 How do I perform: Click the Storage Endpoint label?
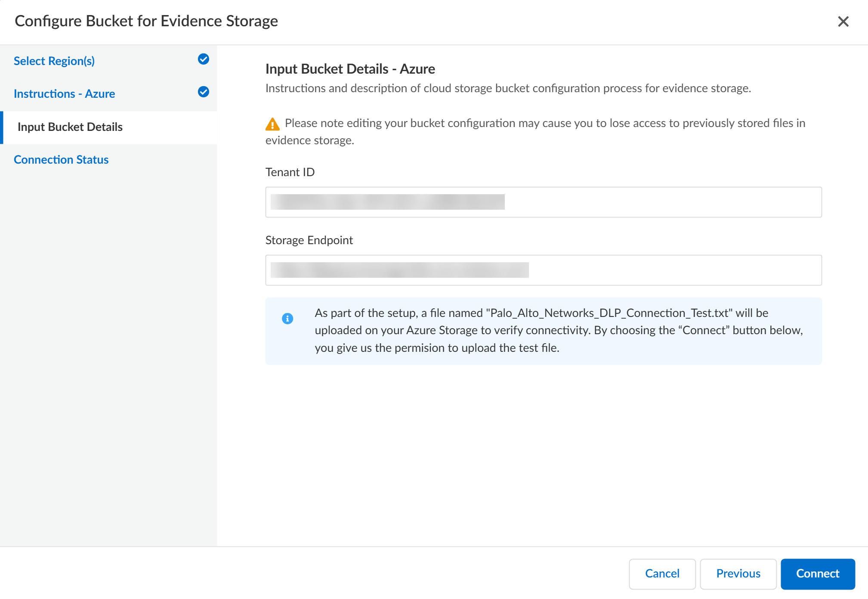[309, 240]
